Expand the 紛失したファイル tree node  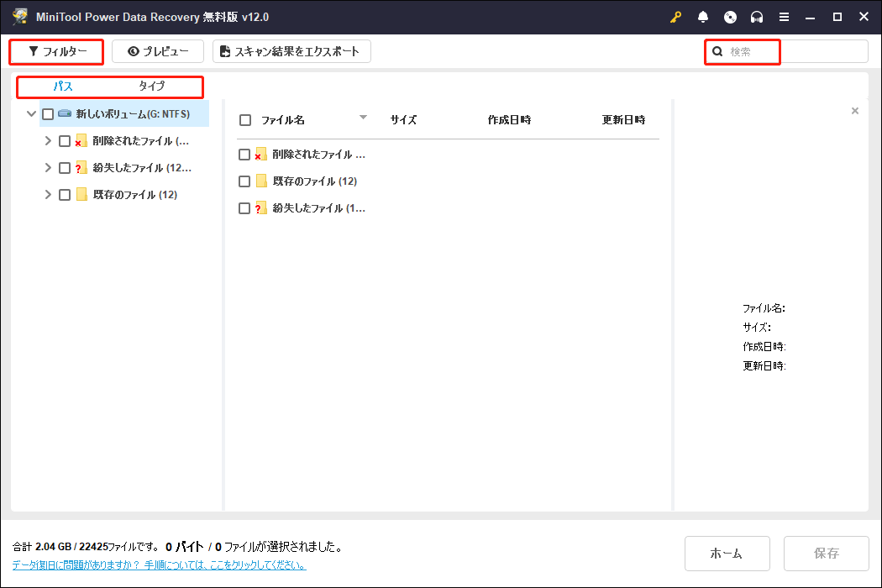(x=49, y=168)
